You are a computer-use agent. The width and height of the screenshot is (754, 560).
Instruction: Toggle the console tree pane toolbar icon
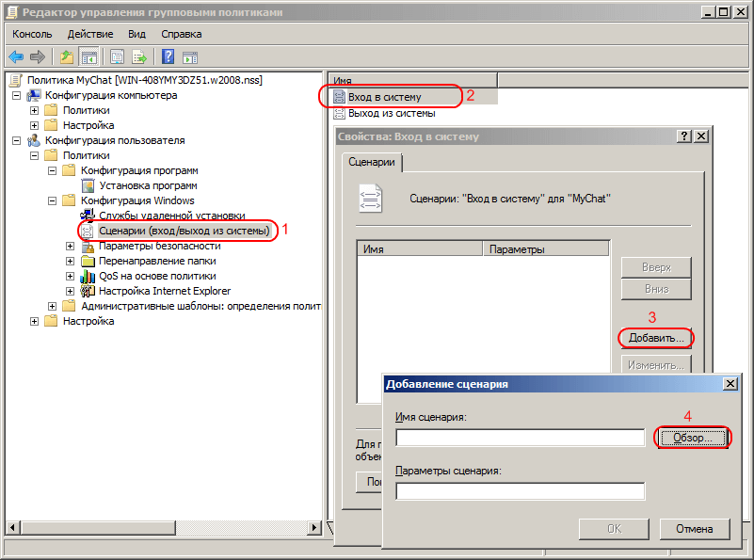pyautogui.click(x=89, y=56)
